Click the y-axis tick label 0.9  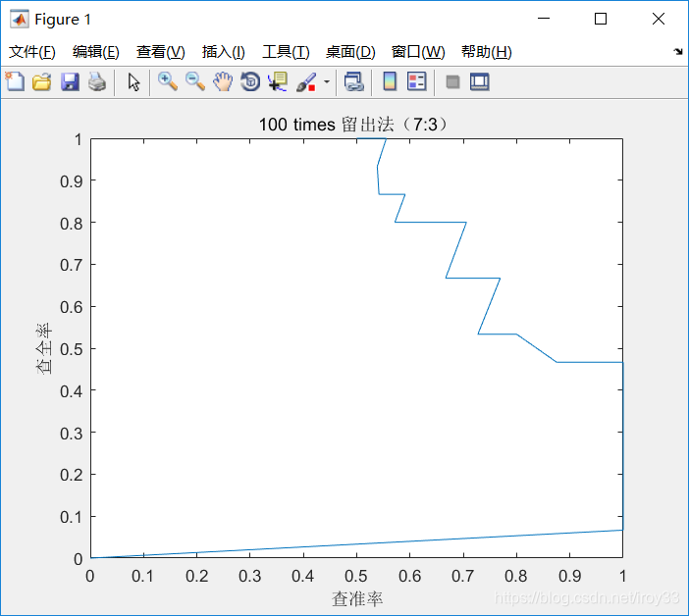pos(72,181)
